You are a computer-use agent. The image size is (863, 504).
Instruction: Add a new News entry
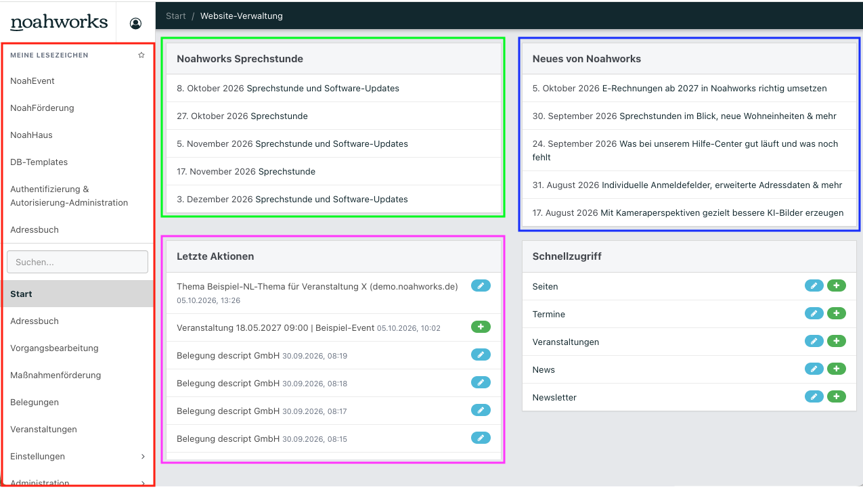837,369
